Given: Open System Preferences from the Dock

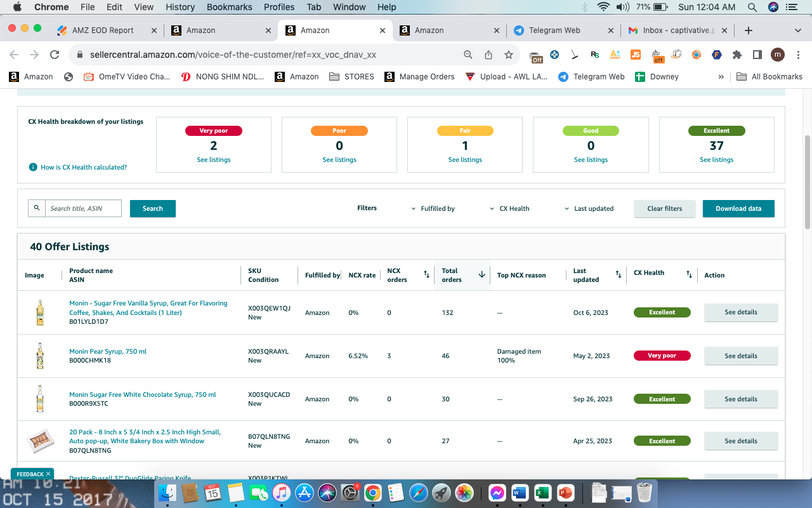Looking at the screenshot, I should click(x=350, y=492).
